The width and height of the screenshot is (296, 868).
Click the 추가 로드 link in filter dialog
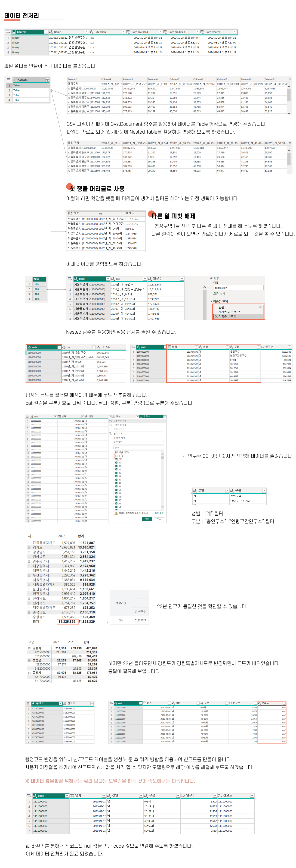click(x=159, y=513)
